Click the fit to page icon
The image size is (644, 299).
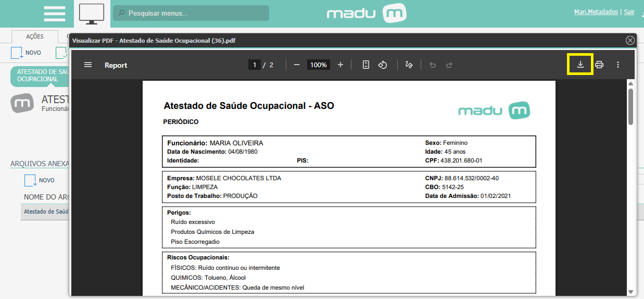coord(366,65)
